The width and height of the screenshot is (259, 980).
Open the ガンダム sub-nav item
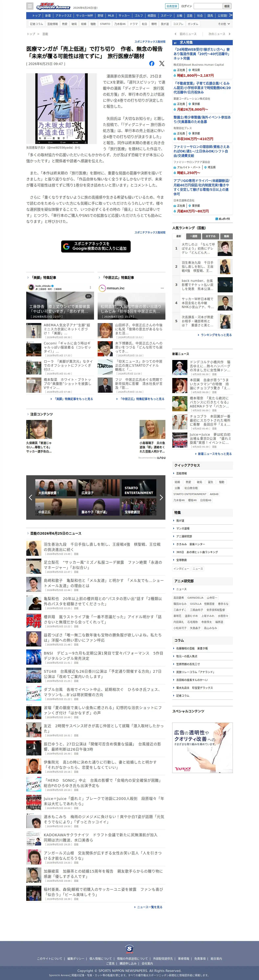(193, 24)
